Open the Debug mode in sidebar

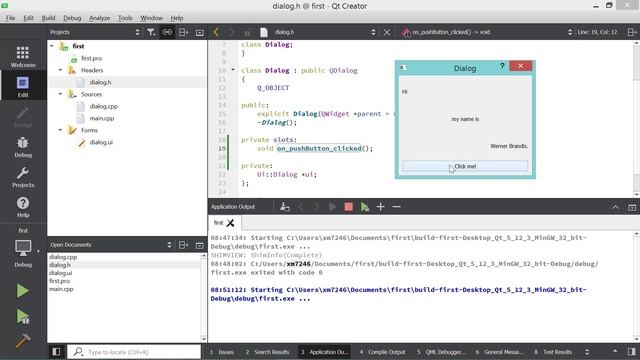click(23, 147)
